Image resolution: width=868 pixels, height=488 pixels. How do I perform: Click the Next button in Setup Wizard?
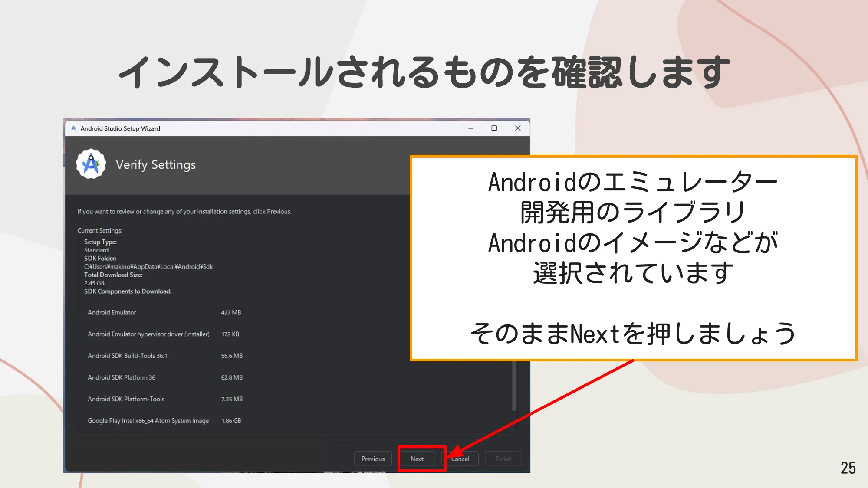417,459
